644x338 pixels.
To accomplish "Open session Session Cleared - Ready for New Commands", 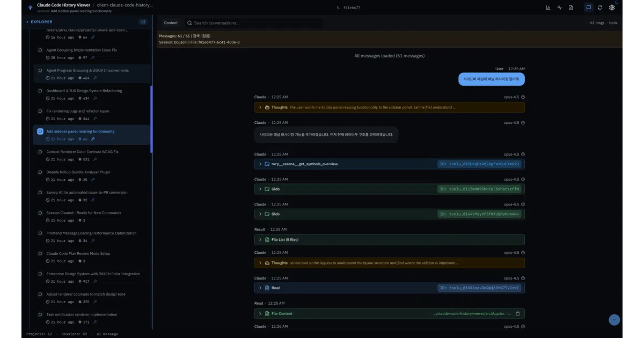I will tap(91, 216).
